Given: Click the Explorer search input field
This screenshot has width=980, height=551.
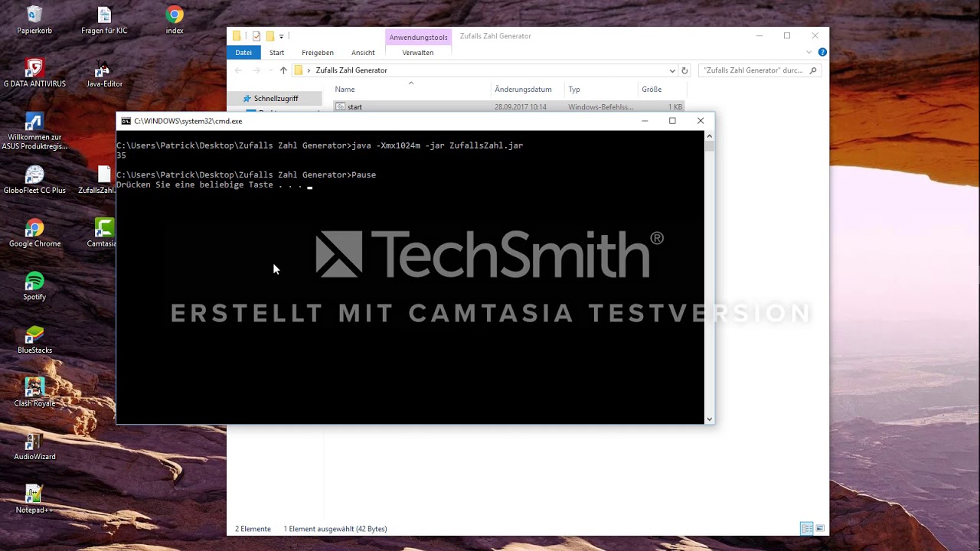Looking at the screenshot, I should point(753,70).
